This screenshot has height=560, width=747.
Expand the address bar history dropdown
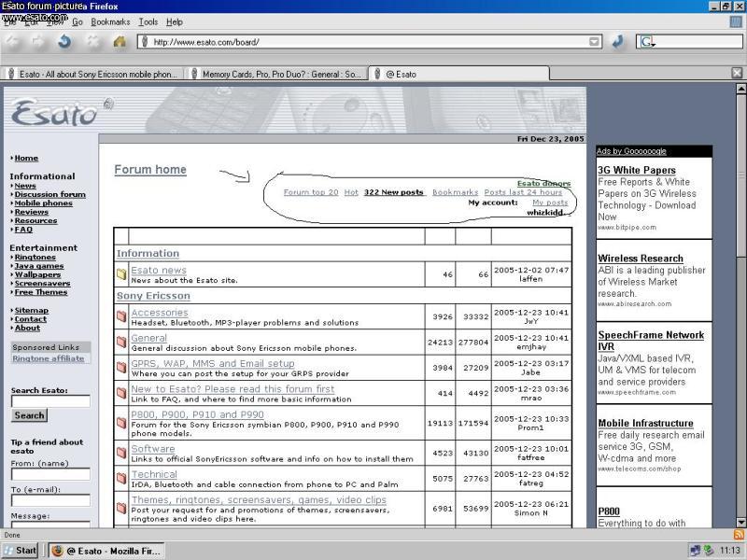594,42
